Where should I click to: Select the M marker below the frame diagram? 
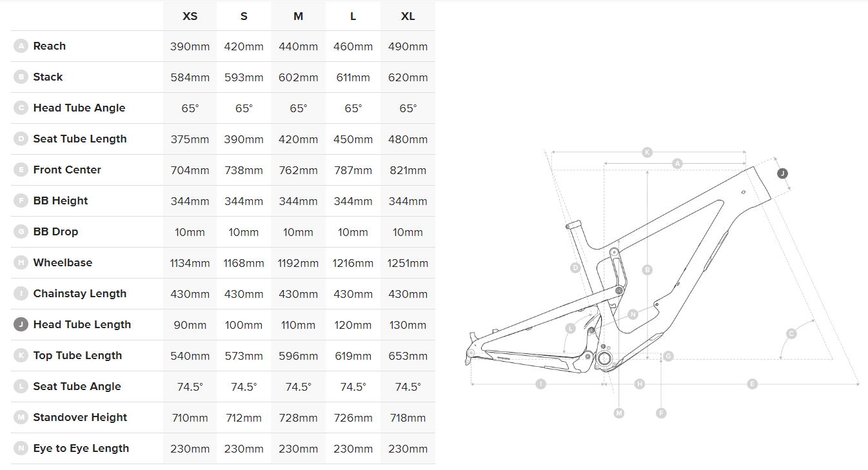tap(619, 413)
